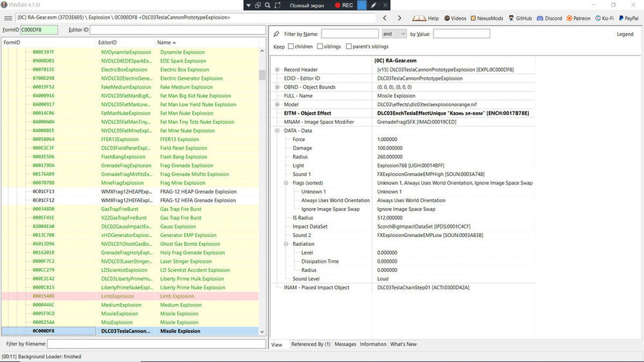Open the GitHub page
The width and height of the screenshot is (644, 362).
coord(520,18)
